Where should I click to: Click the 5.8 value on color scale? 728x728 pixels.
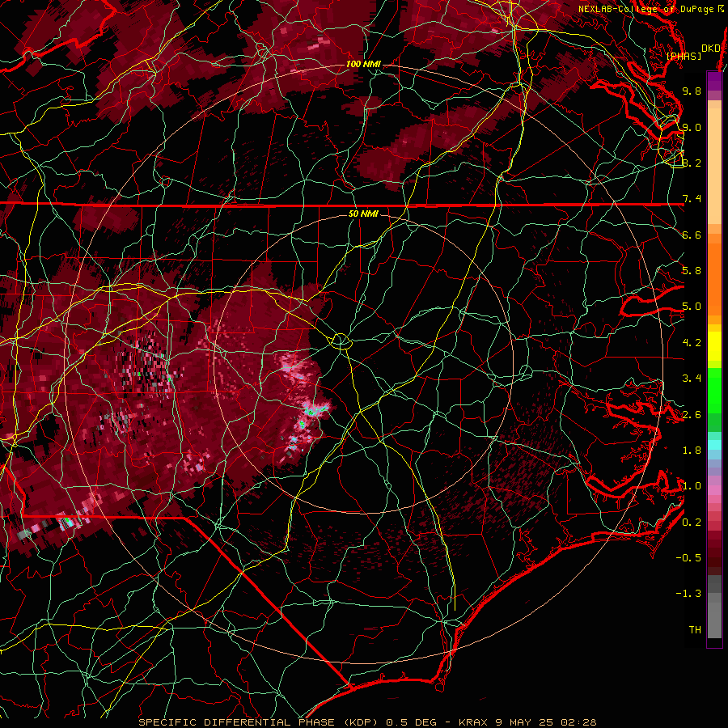[692, 271]
